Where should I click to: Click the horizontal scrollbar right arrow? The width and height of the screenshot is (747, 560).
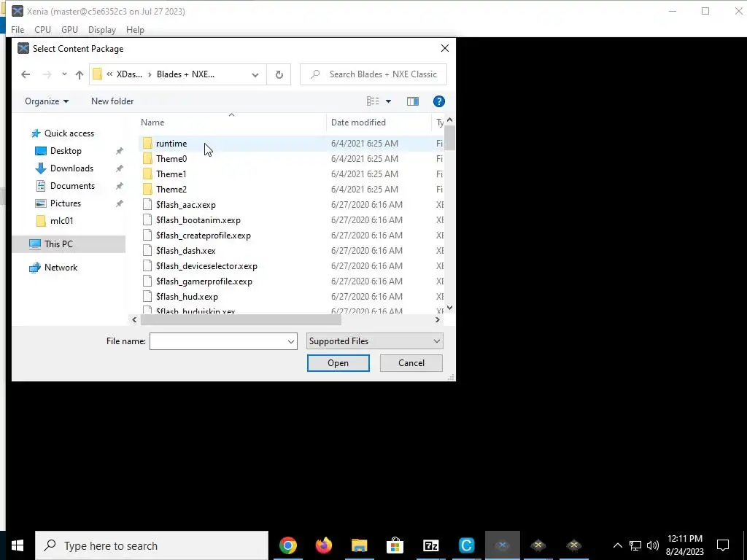pyautogui.click(x=438, y=320)
